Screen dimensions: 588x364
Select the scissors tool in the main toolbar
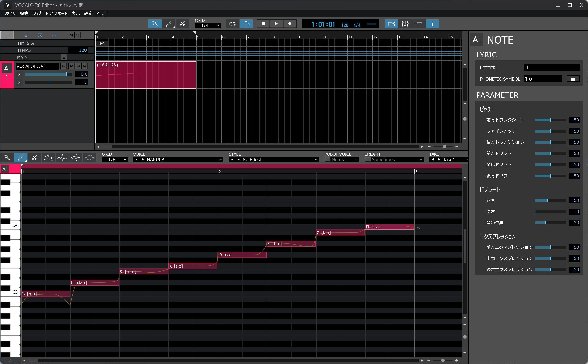click(x=182, y=24)
